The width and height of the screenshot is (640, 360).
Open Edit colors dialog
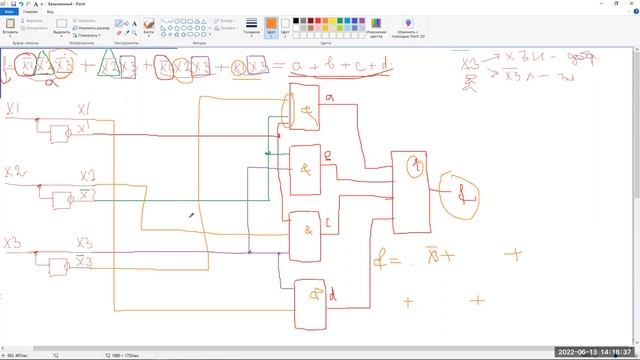coord(376,27)
